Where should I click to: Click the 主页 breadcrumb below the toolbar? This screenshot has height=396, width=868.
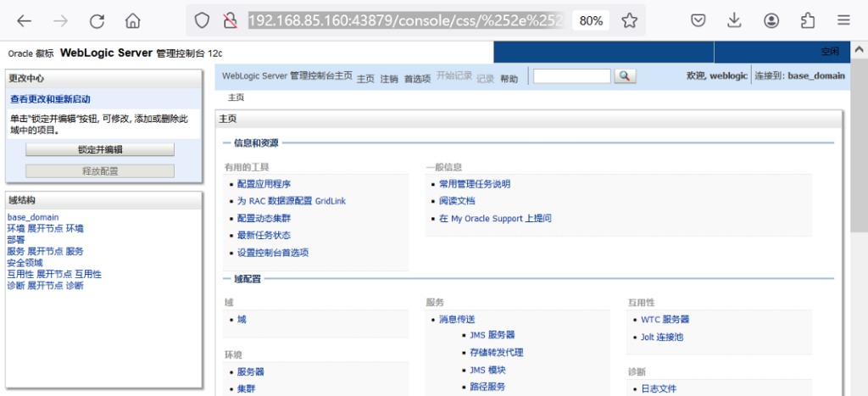[x=236, y=98]
